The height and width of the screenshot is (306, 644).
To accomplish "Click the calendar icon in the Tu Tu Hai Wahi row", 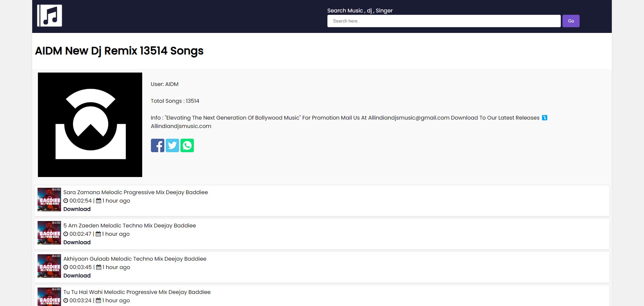I will click(98, 301).
